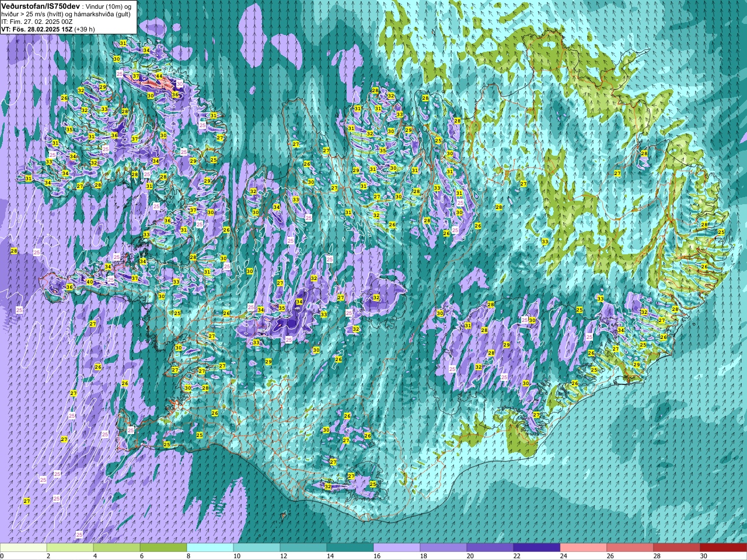Click the 'IT: Fim. 27. 02. 2025 00Z' line
Viewport: 747px width, 560px height.
[x=37, y=22]
